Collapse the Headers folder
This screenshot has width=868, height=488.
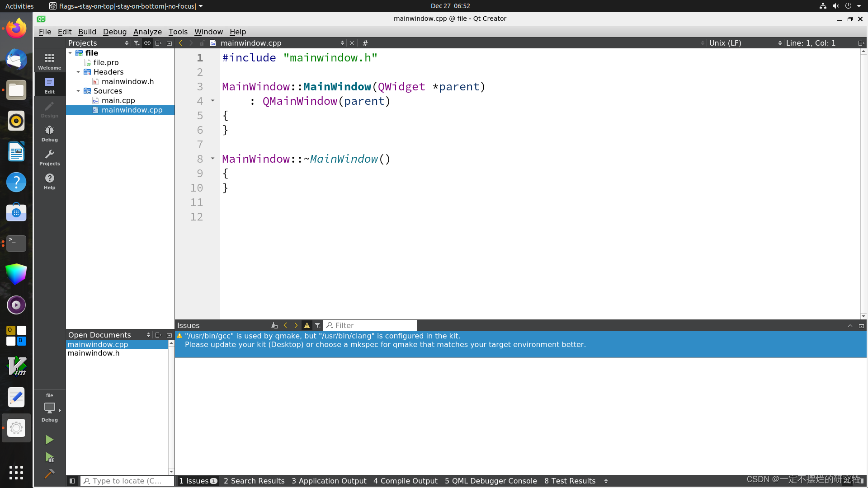pyautogui.click(x=78, y=72)
